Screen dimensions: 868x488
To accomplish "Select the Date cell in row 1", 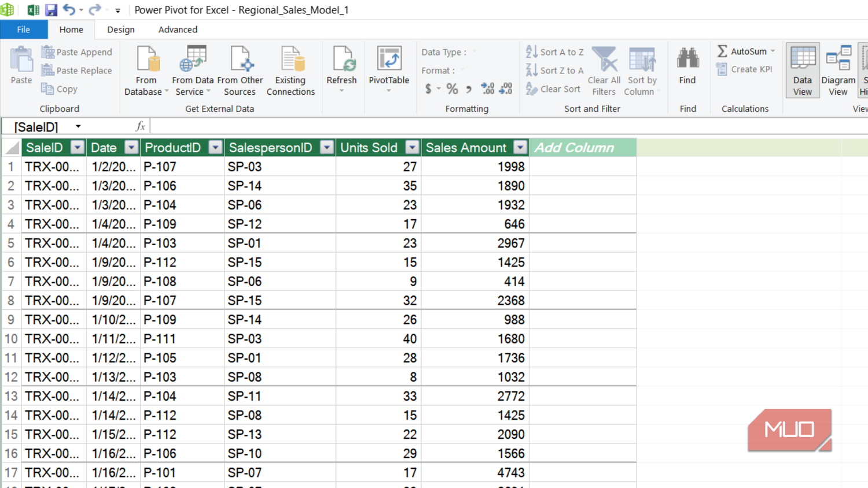I will [x=113, y=167].
